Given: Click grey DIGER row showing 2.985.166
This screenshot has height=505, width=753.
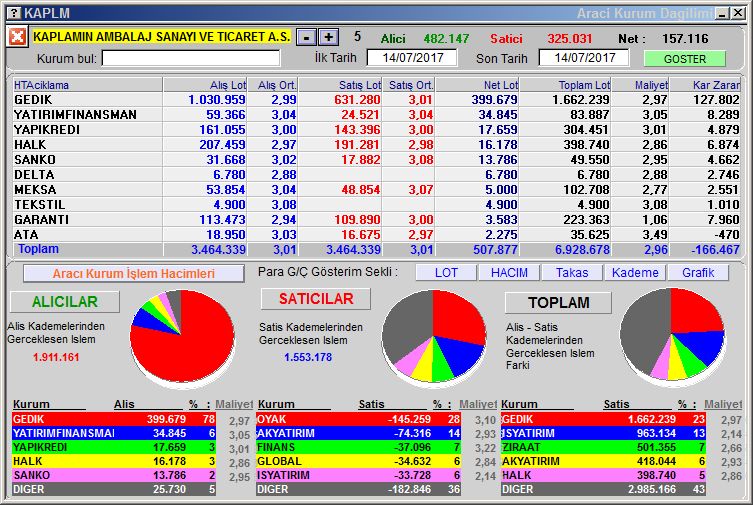Looking at the screenshot, I should (x=603, y=489).
